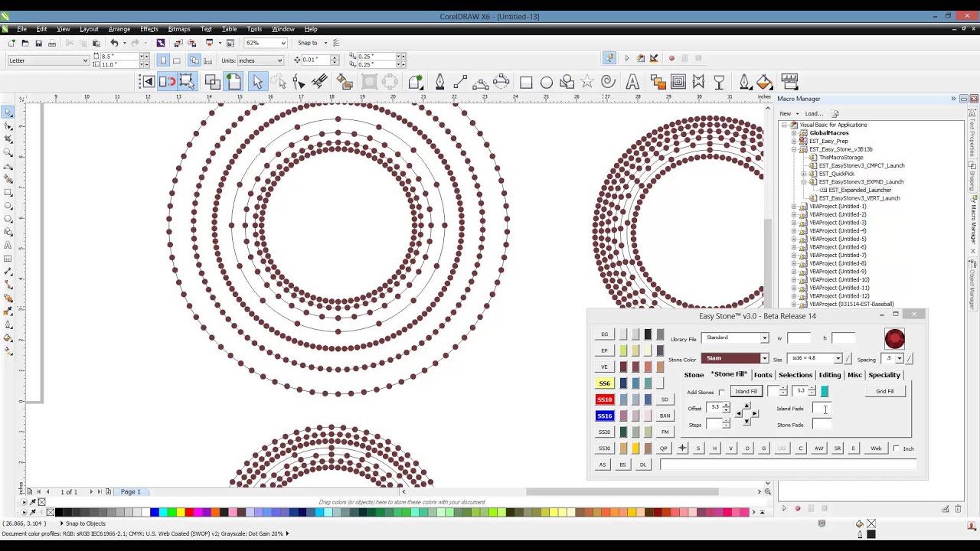The image size is (980, 551).
Task: Click the Grid Fill button
Action: (x=884, y=392)
